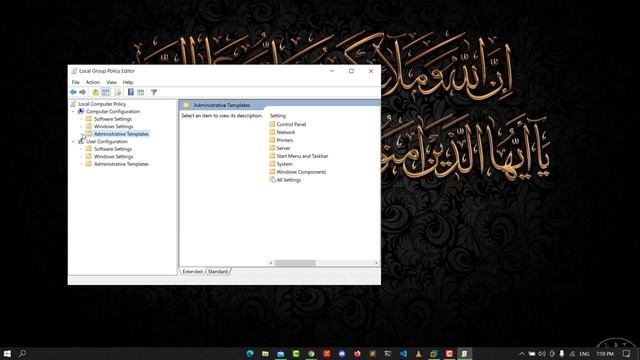Click the horizontal scrollbar thumb in right pane

point(295,263)
